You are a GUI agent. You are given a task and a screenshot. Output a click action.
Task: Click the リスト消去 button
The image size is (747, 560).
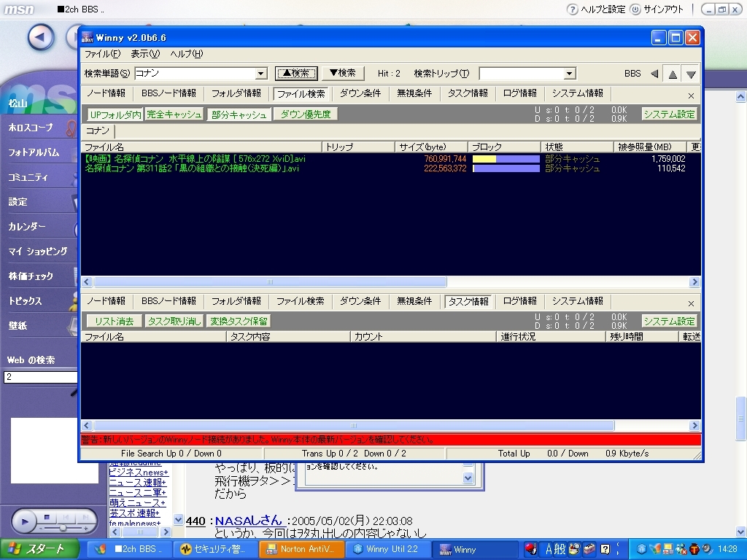pyautogui.click(x=115, y=321)
